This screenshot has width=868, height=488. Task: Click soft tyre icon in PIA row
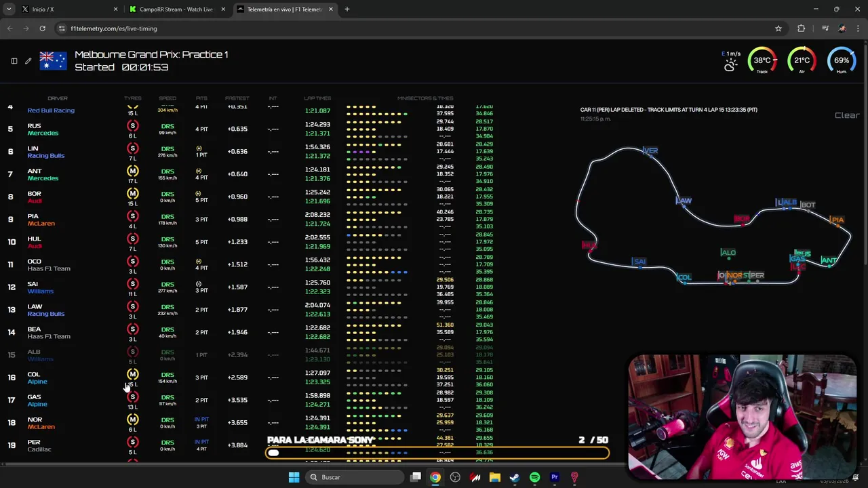133,216
